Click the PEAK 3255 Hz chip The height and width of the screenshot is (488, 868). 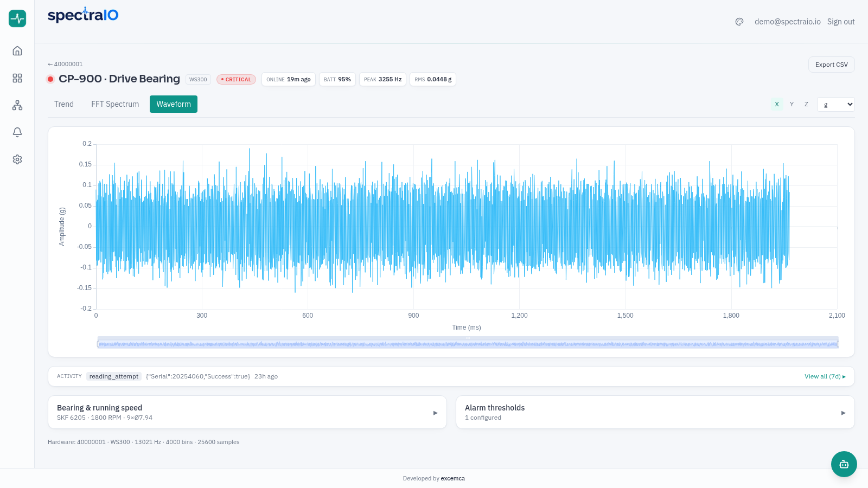[383, 79]
